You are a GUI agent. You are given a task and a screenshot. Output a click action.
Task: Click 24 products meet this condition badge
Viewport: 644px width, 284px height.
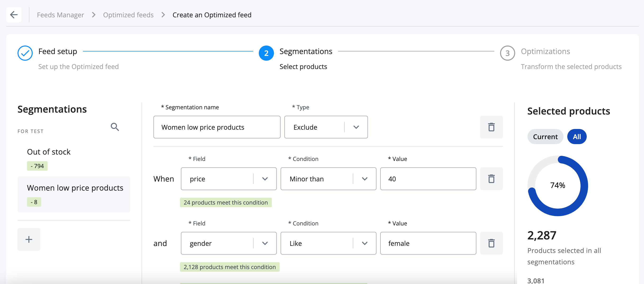click(x=226, y=202)
